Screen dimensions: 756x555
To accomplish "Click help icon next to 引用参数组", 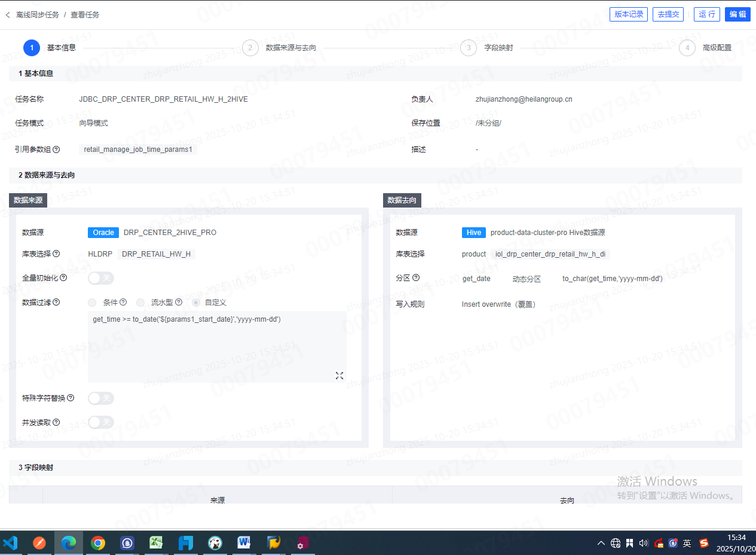I will 56,150.
